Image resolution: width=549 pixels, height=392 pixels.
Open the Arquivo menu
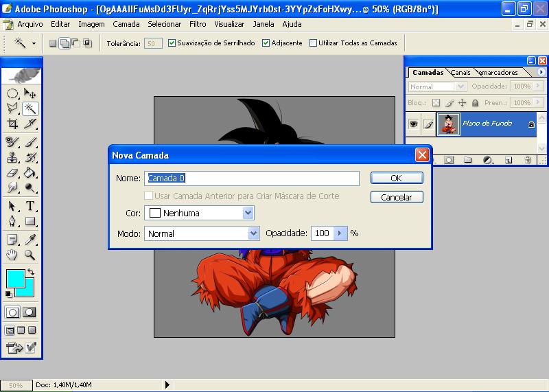click(x=30, y=24)
